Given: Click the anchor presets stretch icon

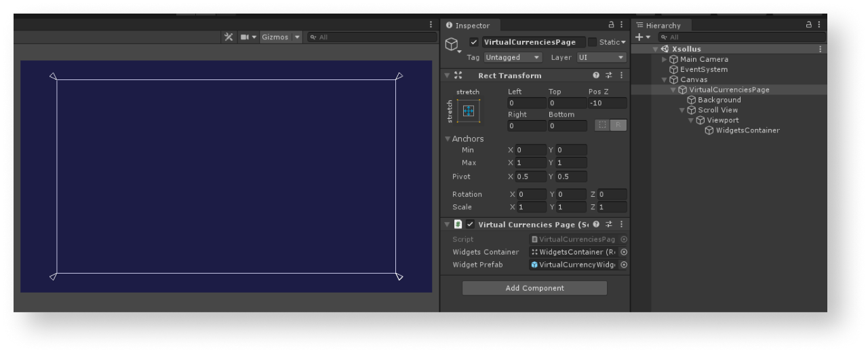Looking at the screenshot, I should click(x=468, y=111).
